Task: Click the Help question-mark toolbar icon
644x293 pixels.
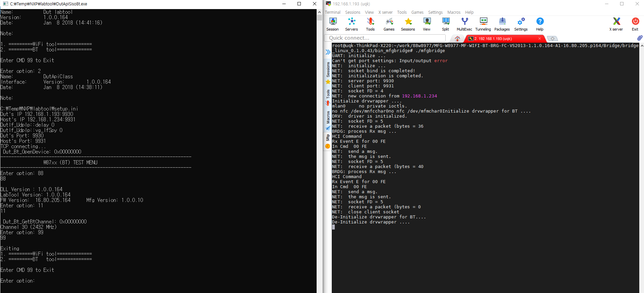Action: (540, 24)
